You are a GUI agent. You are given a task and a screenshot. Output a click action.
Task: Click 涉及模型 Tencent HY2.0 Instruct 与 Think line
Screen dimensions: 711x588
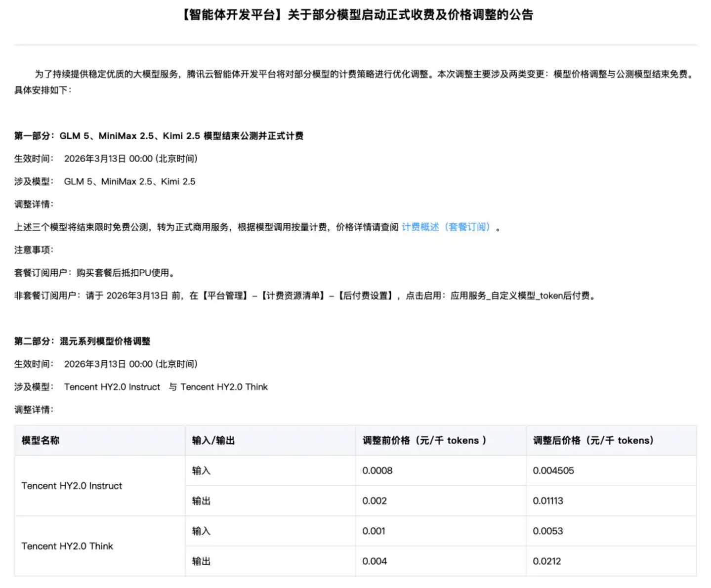(141, 387)
